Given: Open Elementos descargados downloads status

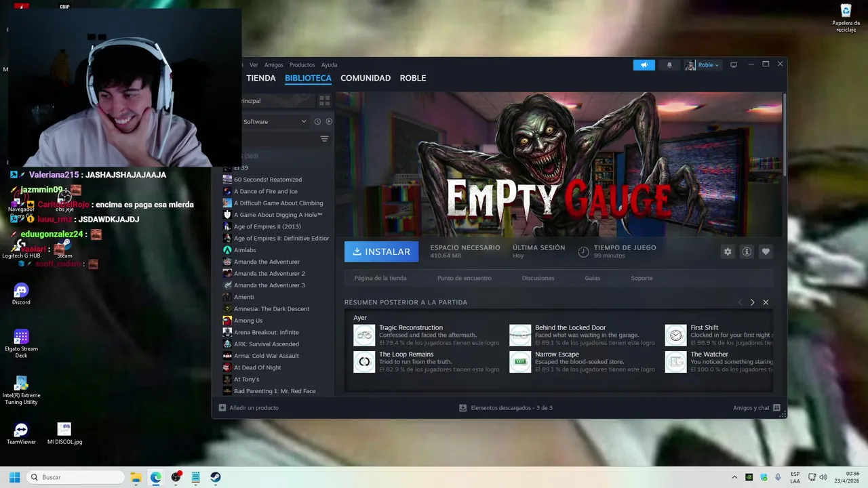Looking at the screenshot, I should pyautogui.click(x=506, y=408).
